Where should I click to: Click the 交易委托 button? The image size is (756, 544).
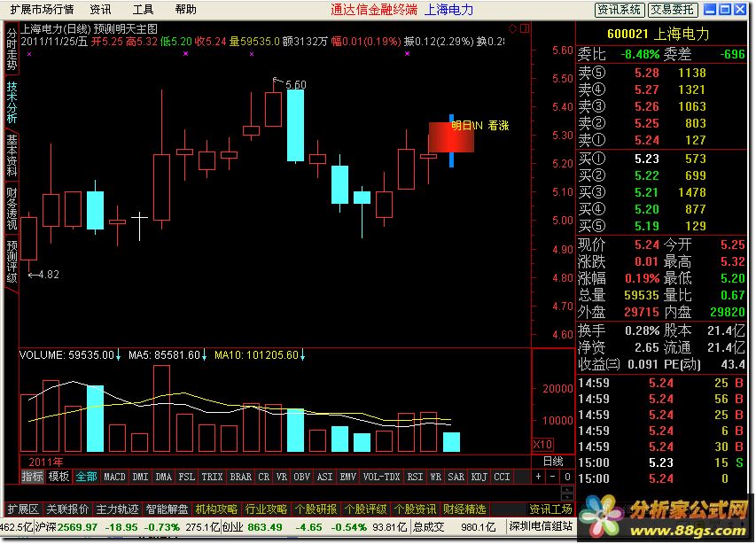pyautogui.click(x=672, y=9)
